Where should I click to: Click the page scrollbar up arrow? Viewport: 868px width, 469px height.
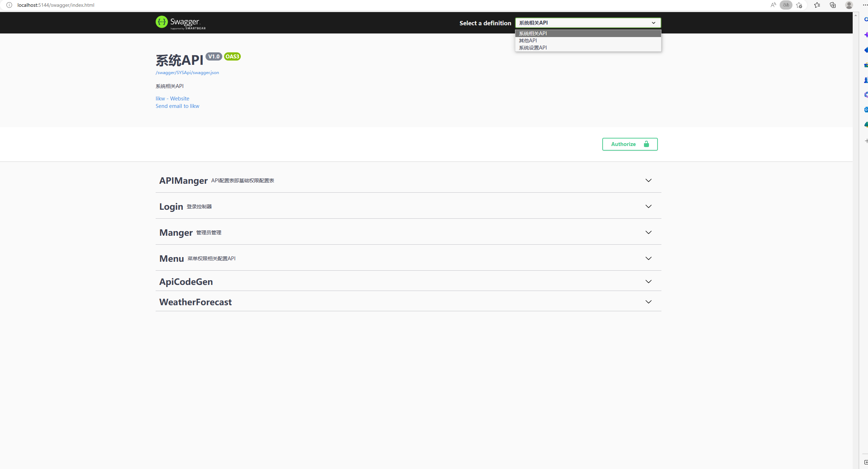(x=856, y=15)
